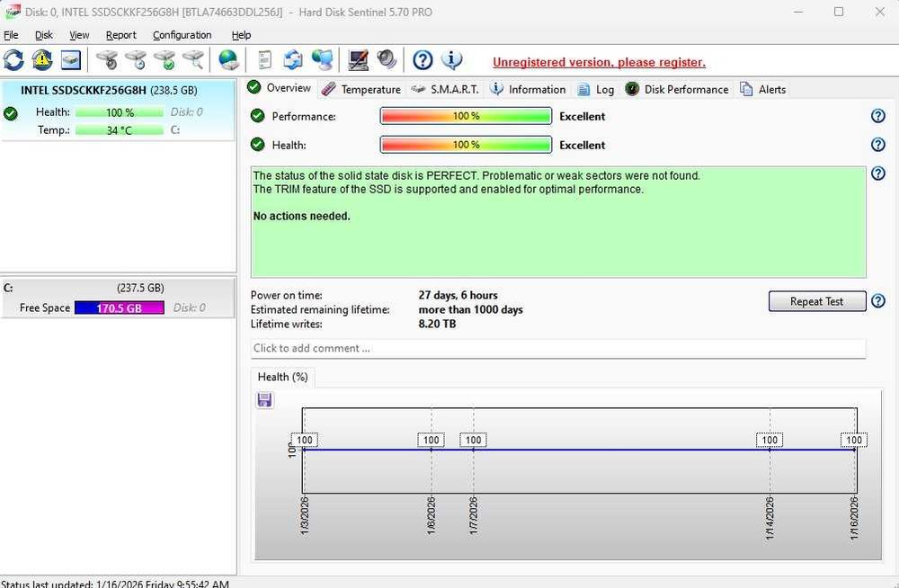
Task: Open the Report menu
Action: (121, 35)
